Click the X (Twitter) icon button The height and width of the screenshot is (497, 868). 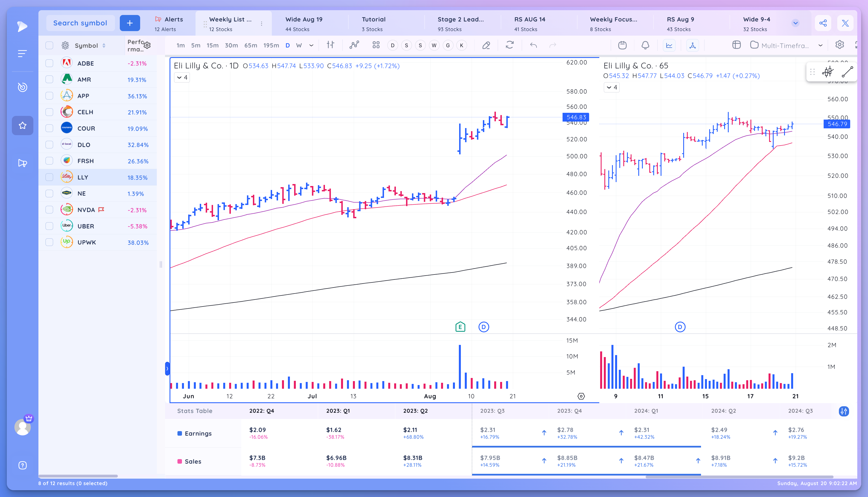(845, 23)
